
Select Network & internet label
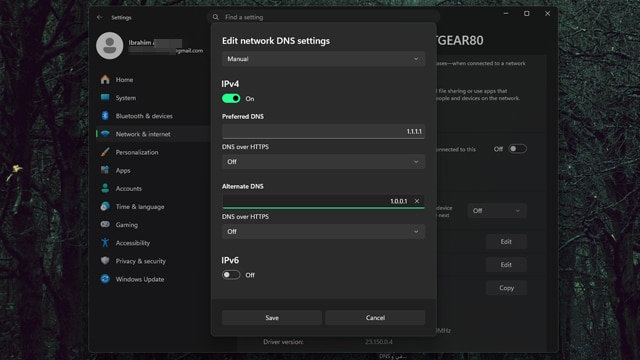(143, 134)
